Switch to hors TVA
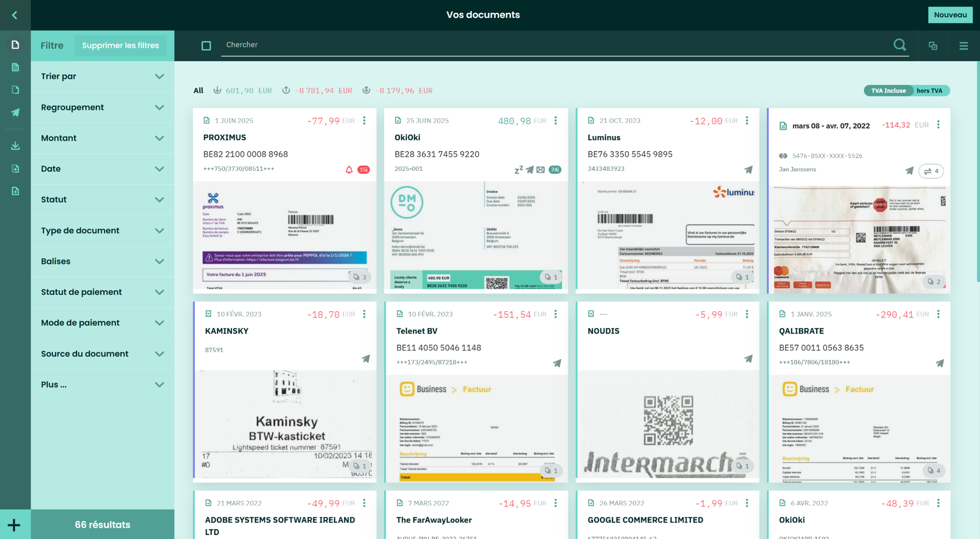The image size is (980, 539). [929, 91]
